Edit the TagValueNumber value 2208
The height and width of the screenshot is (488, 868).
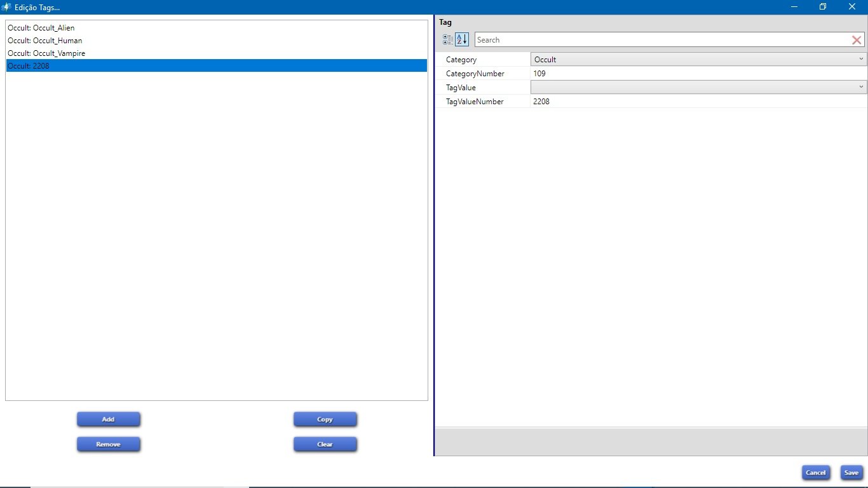tap(699, 102)
